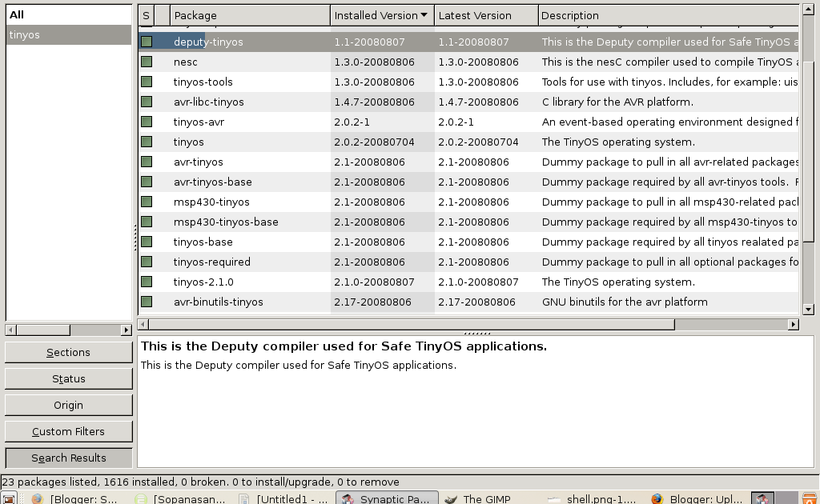Toggle status box for tinyos-avr package
820x504 pixels.
point(147,122)
